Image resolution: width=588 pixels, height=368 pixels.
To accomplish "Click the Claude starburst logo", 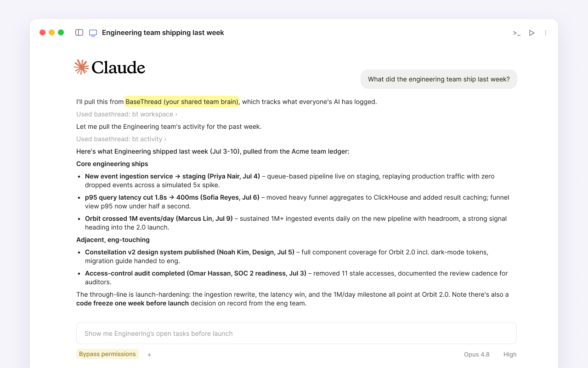I will click(81, 67).
